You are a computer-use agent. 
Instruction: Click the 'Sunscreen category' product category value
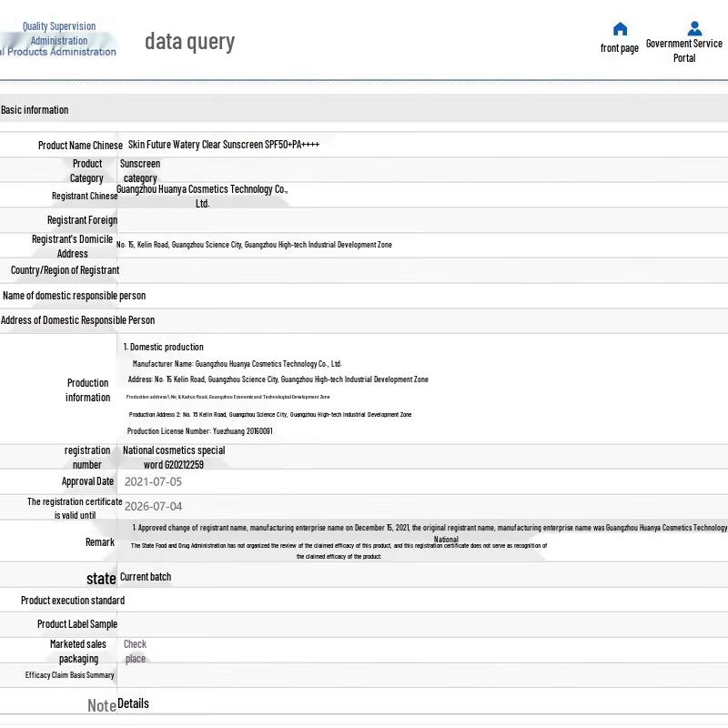(140, 171)
